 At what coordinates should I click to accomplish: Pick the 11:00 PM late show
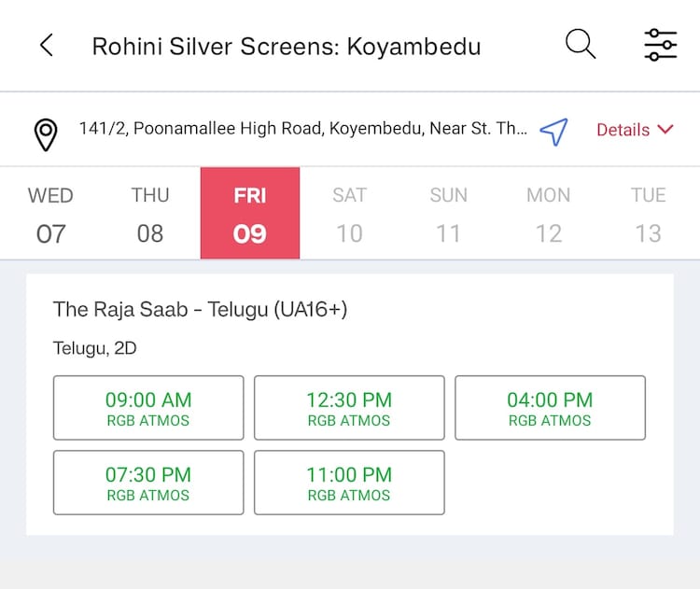[349, 483]
